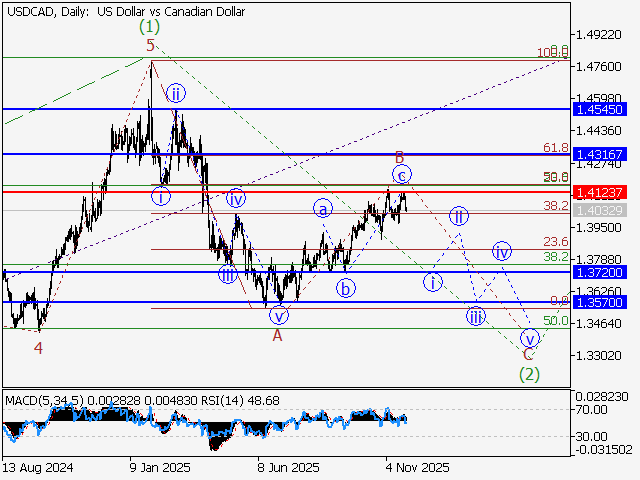Select the green (1) wave label

(149, 27)
